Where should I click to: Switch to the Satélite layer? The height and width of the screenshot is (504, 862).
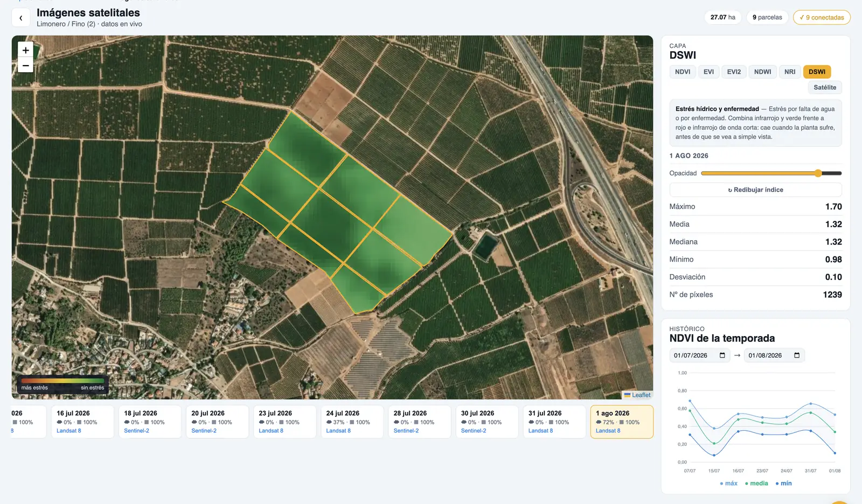point(825,87)
